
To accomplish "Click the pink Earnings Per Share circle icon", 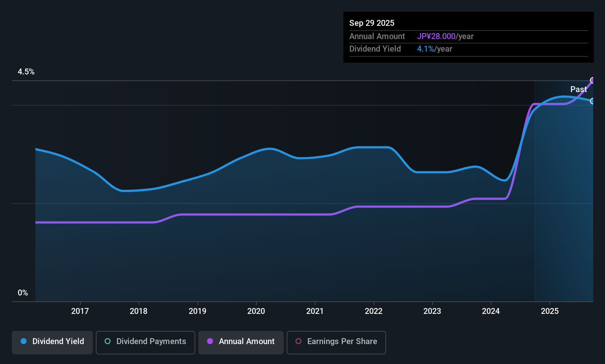I will (298, 342).
